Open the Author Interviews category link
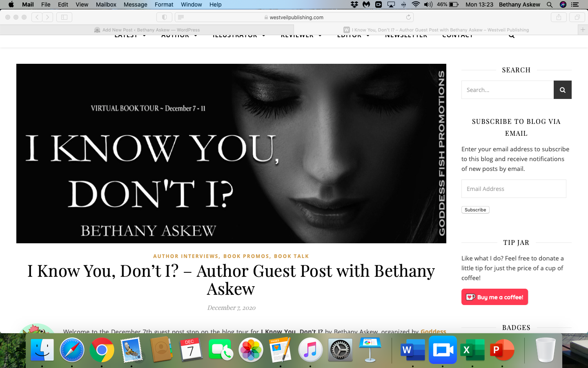Screen dimensions: 588x368 pos(186,256)
